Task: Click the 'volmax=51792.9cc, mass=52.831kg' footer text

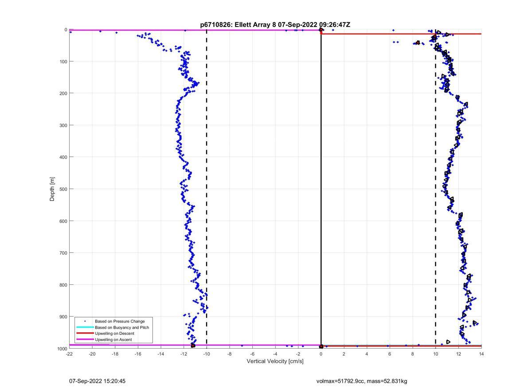Action: point(362,381)
